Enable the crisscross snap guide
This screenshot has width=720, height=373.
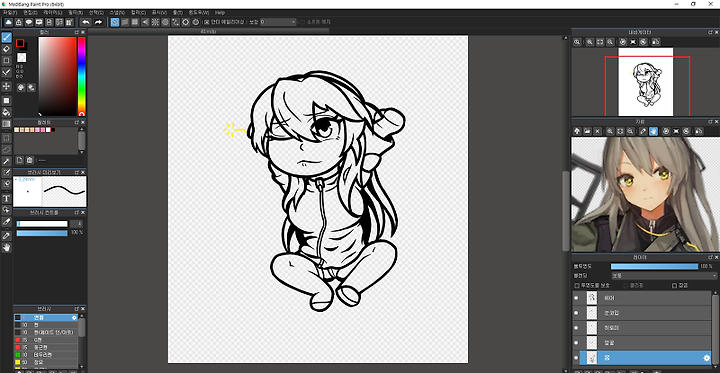tap(135, 22)
